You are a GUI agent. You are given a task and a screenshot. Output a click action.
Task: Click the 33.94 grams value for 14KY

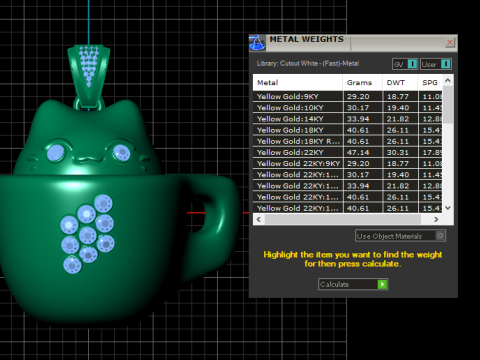[x=358, y=119]
